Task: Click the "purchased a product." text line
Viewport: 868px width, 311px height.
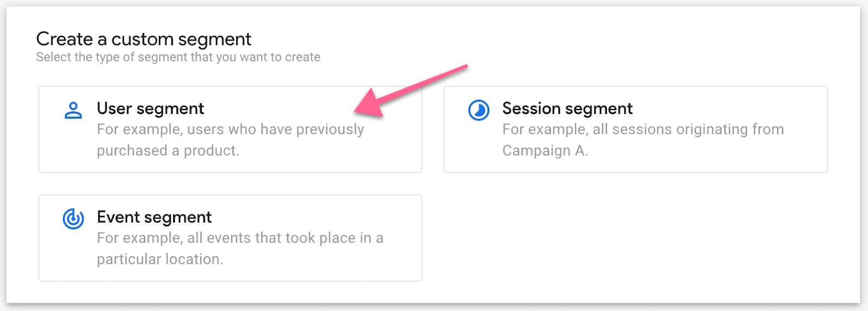Action: coord(168,150)
